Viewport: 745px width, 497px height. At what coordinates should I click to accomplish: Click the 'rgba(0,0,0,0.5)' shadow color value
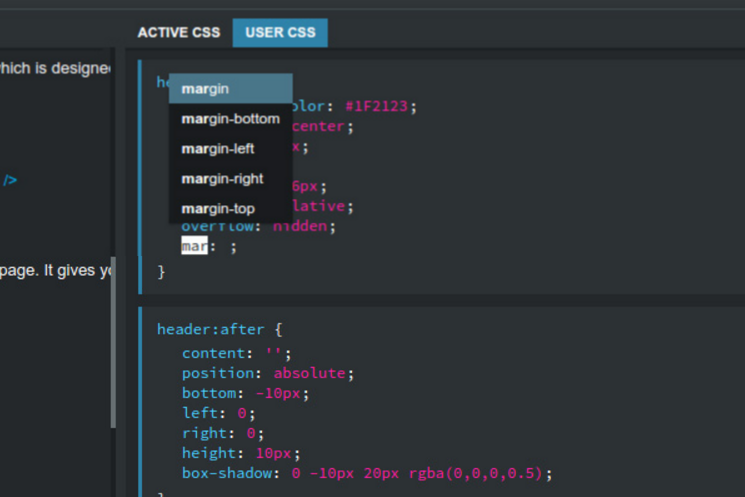pos(476,473)
